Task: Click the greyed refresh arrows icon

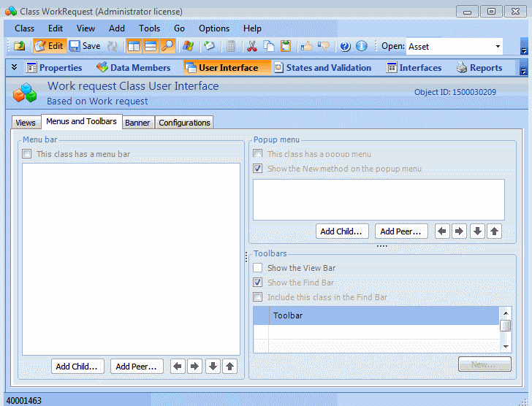Action: [113, 46]
